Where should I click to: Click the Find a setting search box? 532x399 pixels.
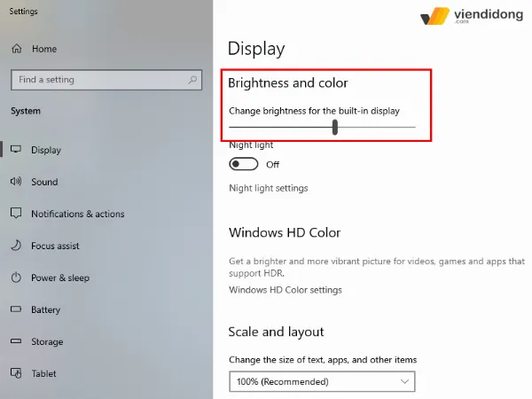(x=98, y=80)
